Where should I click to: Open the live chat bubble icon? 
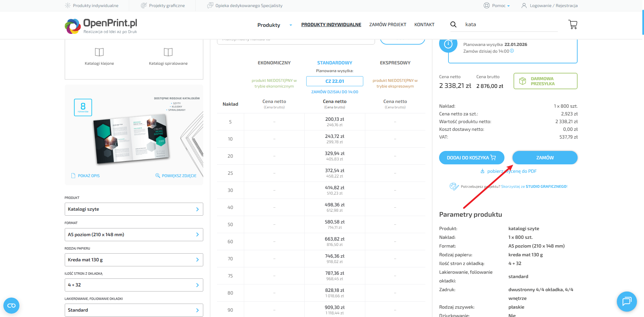[x=627, y=301]
